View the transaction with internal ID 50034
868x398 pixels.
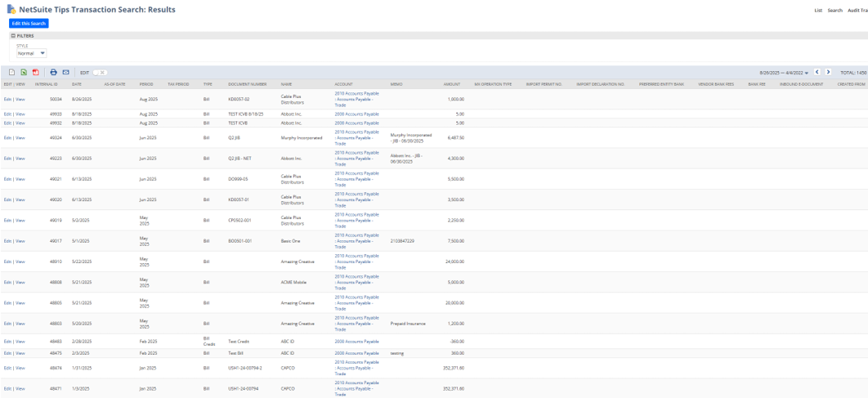20,99
